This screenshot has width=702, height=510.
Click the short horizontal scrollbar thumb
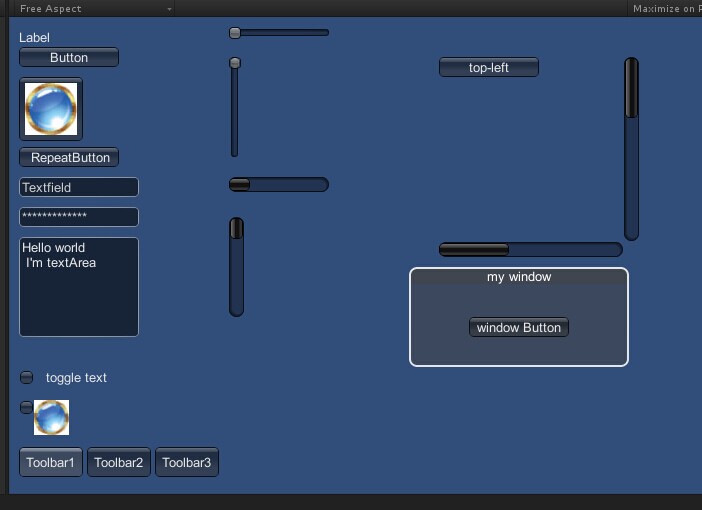pyautogui.click(x=239, y=184)
